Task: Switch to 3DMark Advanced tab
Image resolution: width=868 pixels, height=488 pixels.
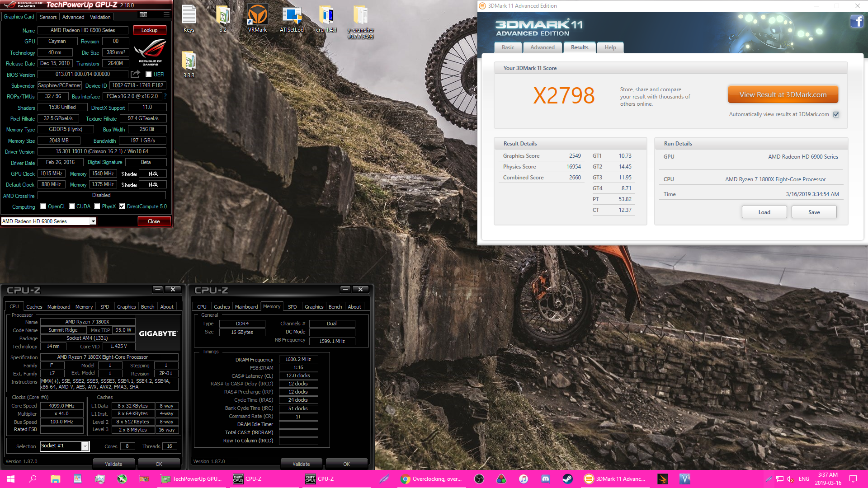Action: click(542, 47)
